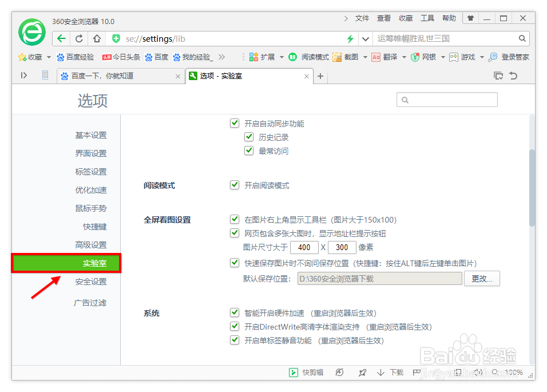Image resolution: width=547 pixels, height=392 pixels.
Task: Click the search magnifier in browser search box
Action: [x=522, y=38]
